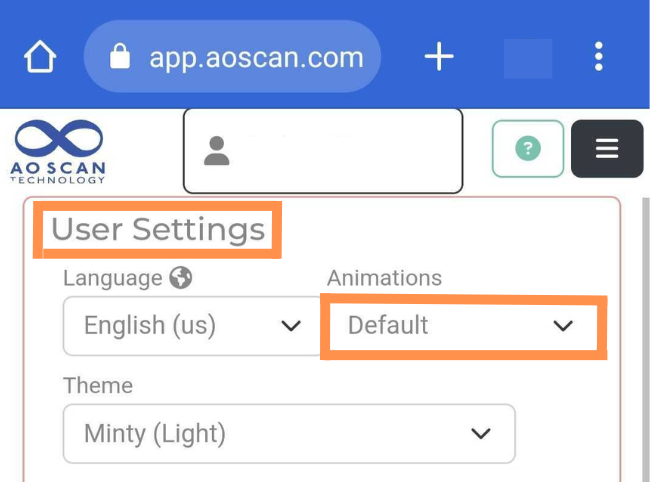This screenshot has width=650, height=482.
Task: Open the Language dropdown showing English (us)
Action: pos(192,326)
